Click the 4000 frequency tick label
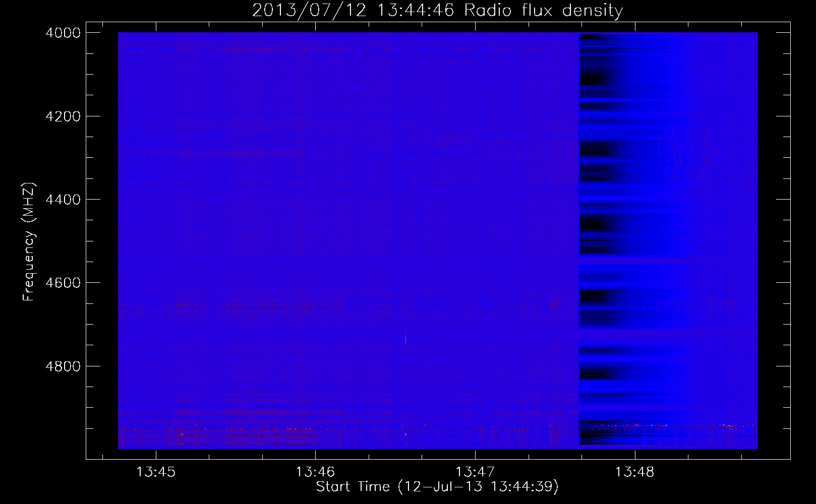Screen dimensions: 816x504 tap(63, 33)
